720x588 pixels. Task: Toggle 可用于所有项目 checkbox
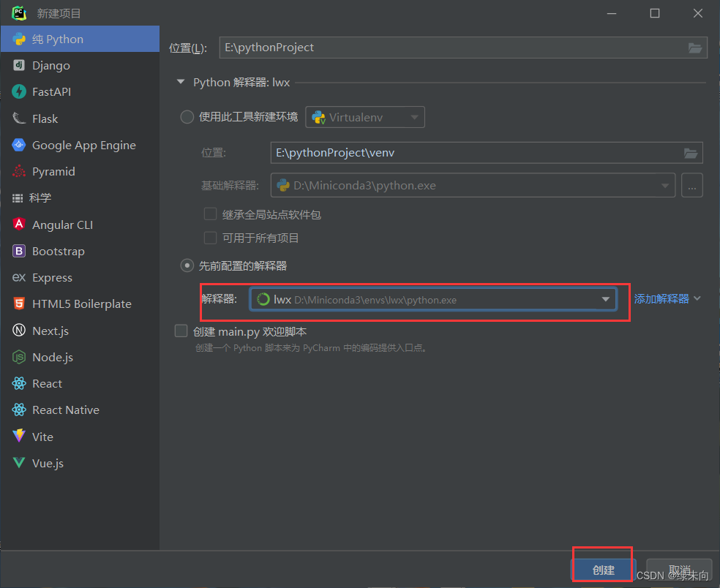[210, 238]
